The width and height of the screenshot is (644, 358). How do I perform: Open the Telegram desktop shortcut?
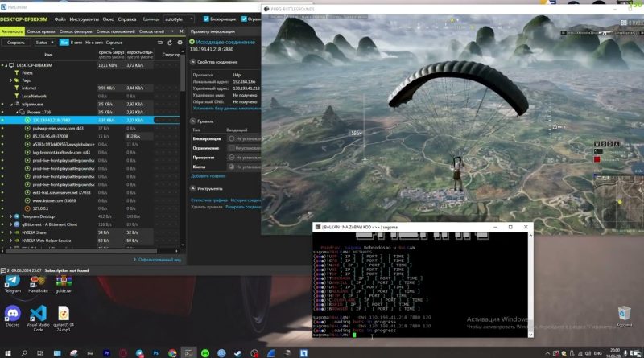coord(12,284)
